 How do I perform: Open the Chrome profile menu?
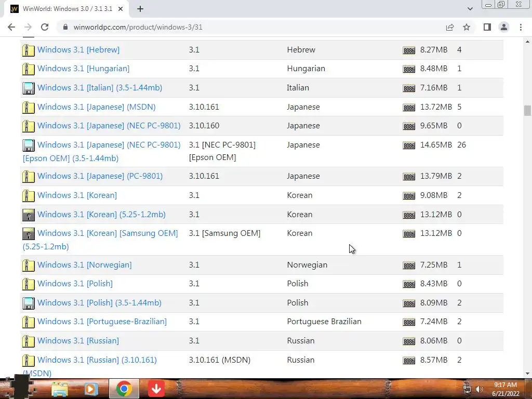point(504,27)
